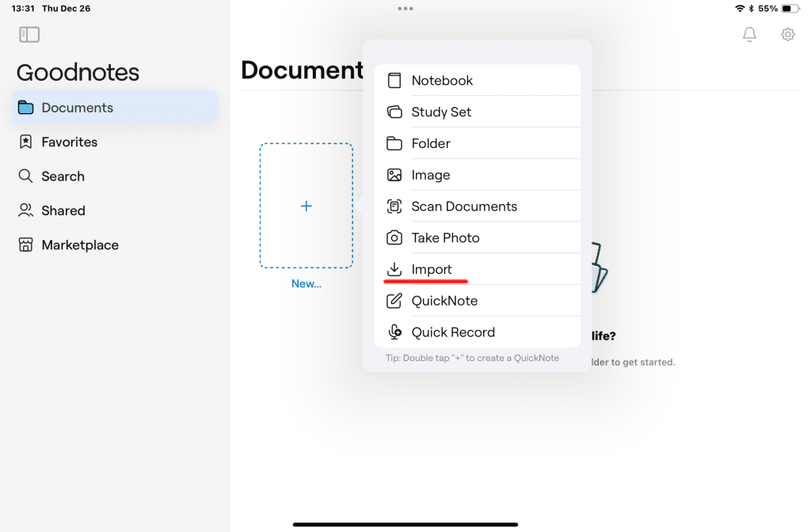Start a QuickNote

(478, 300)
